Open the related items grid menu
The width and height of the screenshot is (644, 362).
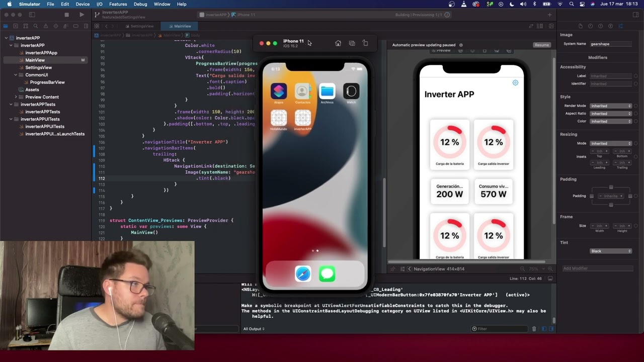[x=96, y=26]
